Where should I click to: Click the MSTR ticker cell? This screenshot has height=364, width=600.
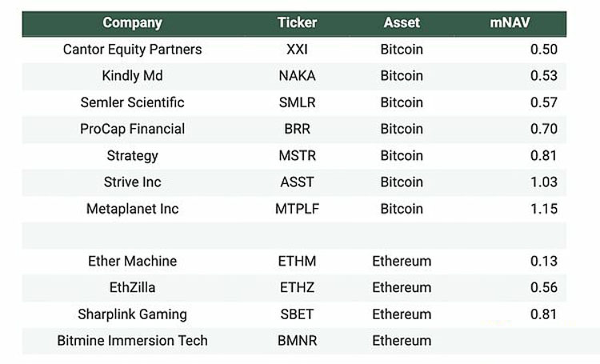pos(296,155)
